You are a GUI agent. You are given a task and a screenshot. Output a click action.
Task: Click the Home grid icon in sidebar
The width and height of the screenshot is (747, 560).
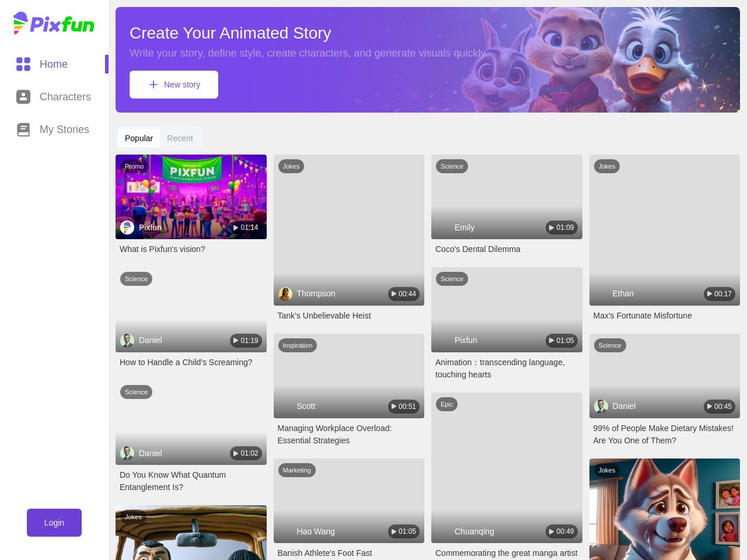(x=23, y=64)
